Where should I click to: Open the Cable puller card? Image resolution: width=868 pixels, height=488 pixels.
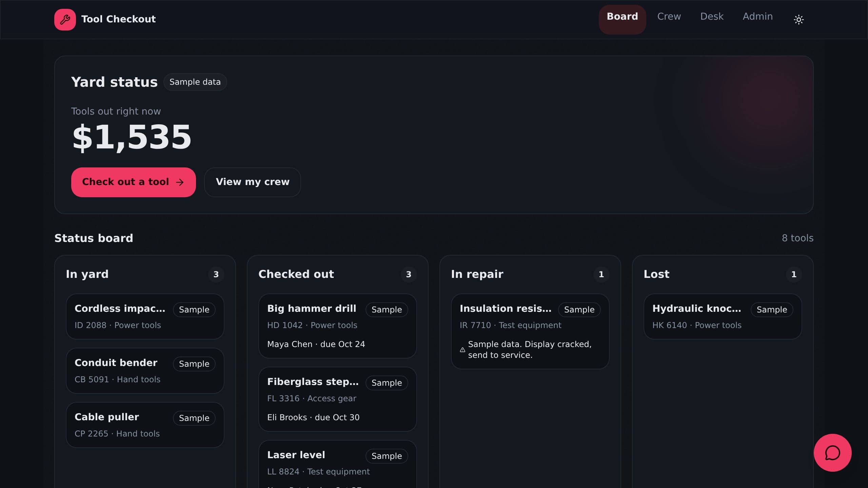(x=145, y=425)
